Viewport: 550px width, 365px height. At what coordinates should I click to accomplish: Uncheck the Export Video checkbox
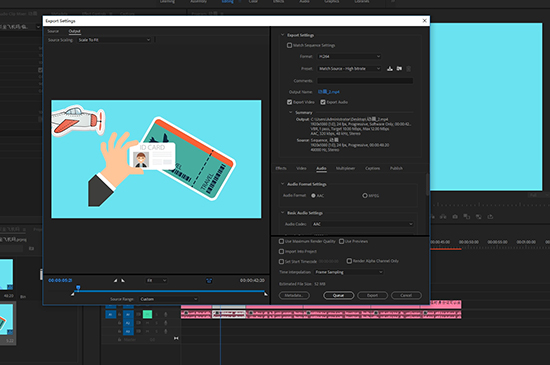(x=289, y=102)
